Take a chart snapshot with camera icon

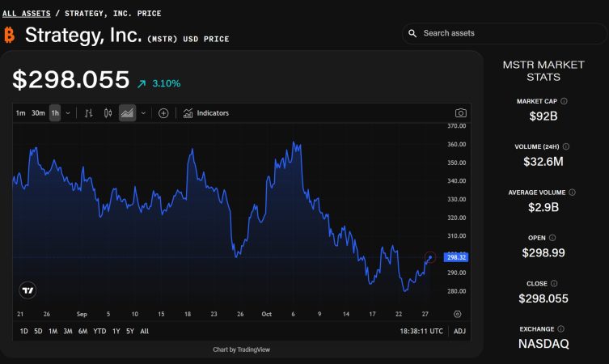(x=460, y=113)
